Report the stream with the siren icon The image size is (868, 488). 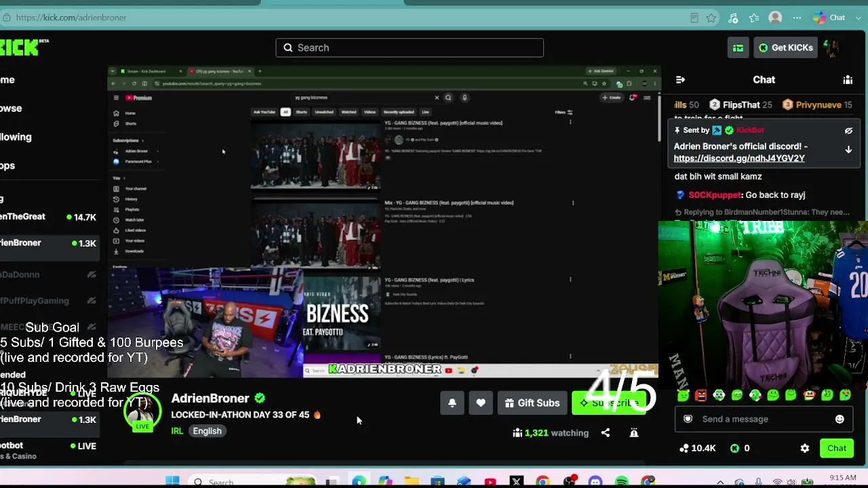634,433
